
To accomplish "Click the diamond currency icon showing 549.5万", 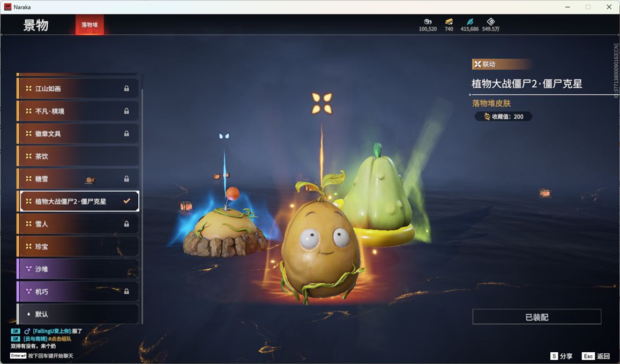I will point(491,22).
